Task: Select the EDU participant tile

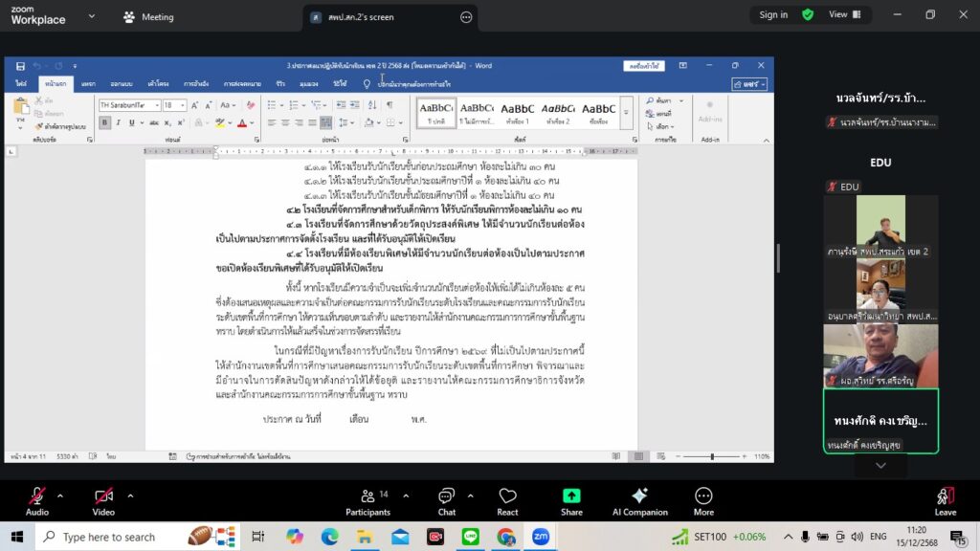Action: click(880, 163)
